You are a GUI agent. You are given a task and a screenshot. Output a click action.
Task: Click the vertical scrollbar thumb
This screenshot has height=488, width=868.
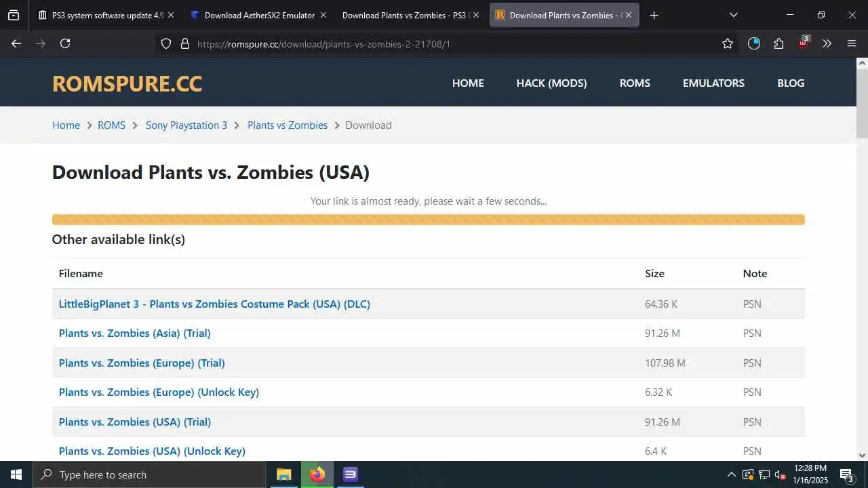tap(862, 104)
